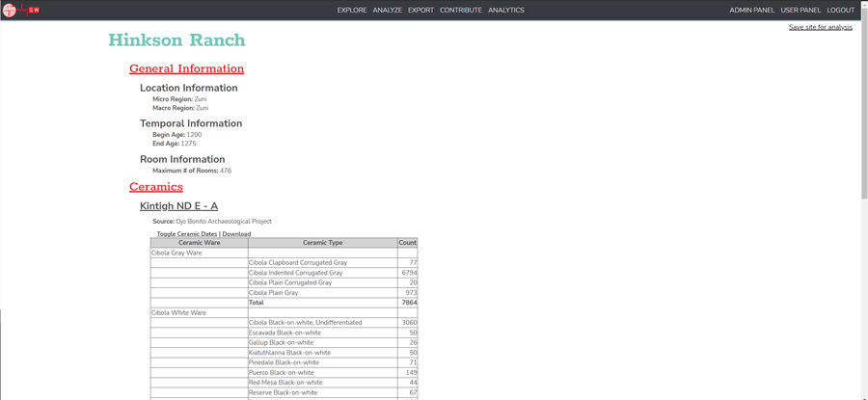This screenshot has height=400, width=868.
Task: Open the ANALYZE menu
Action: [x=387, y=11]
